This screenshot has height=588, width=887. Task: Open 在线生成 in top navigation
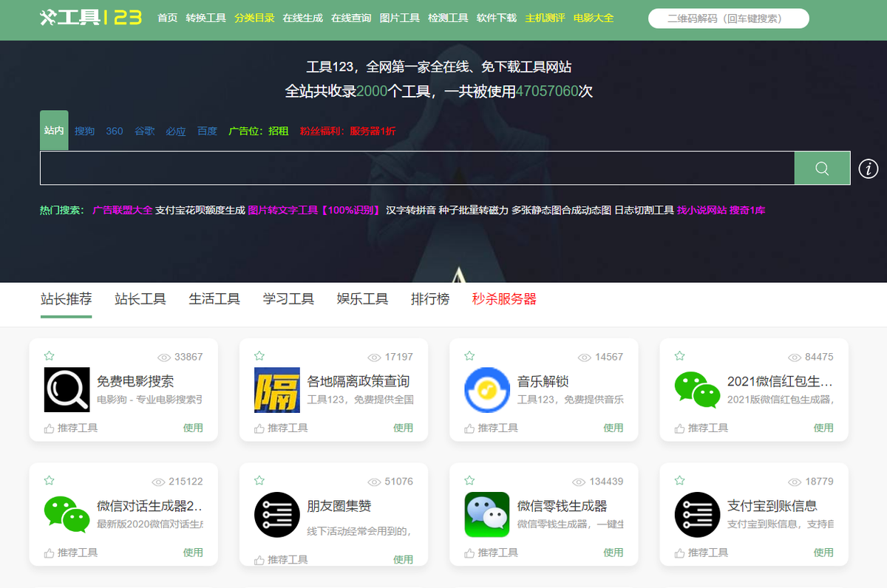303,18
